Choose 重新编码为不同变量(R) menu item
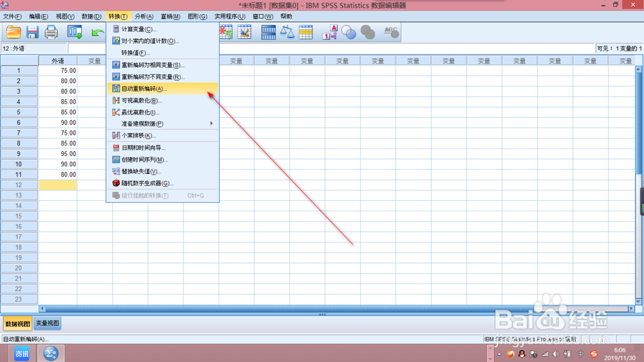644x362 pixels. 163,77
